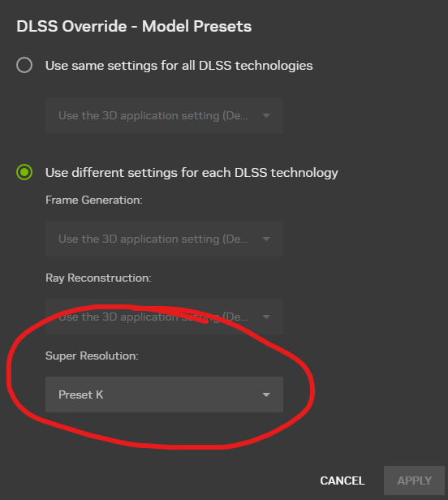Click the 'Ray Reconstruction:' label

point(98,278)
